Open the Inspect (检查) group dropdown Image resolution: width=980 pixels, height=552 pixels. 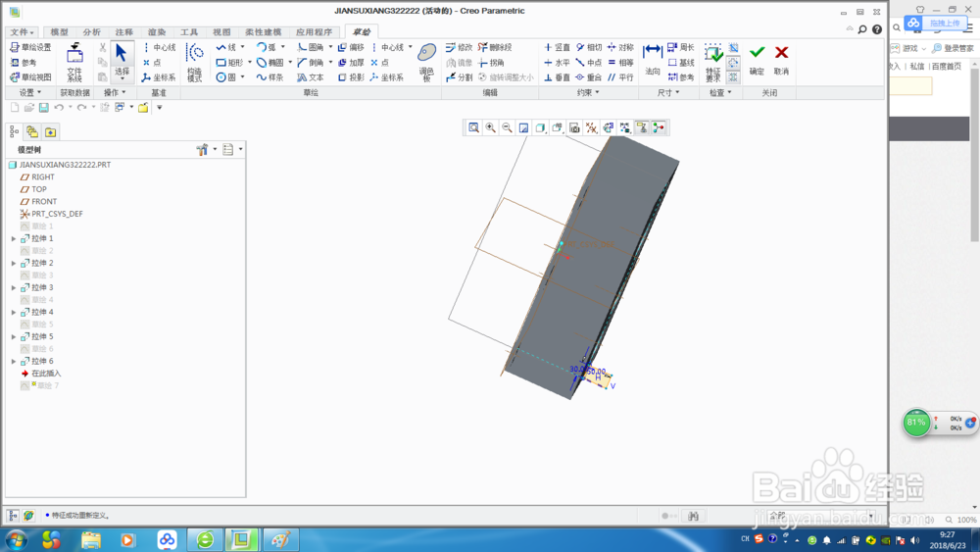tap(720, 92)
